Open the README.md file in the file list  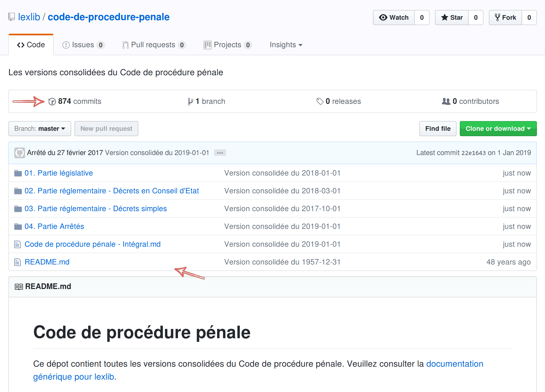pyautogui.click(x=47, y=262)
